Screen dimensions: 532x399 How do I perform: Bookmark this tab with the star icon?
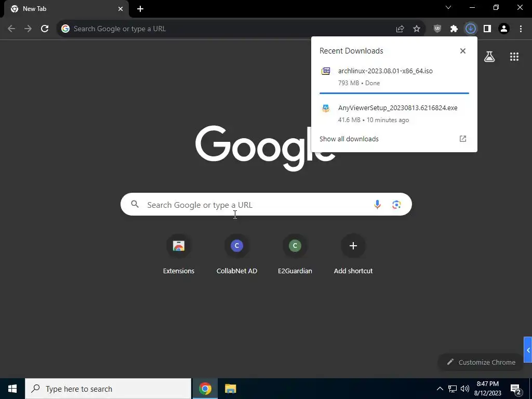tap(417, 29)
